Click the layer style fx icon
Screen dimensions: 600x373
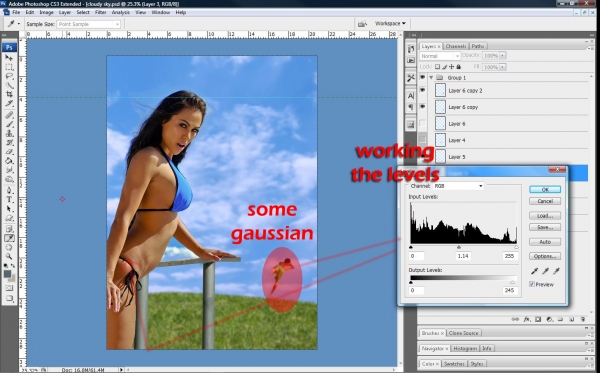[x=527, y=319]
